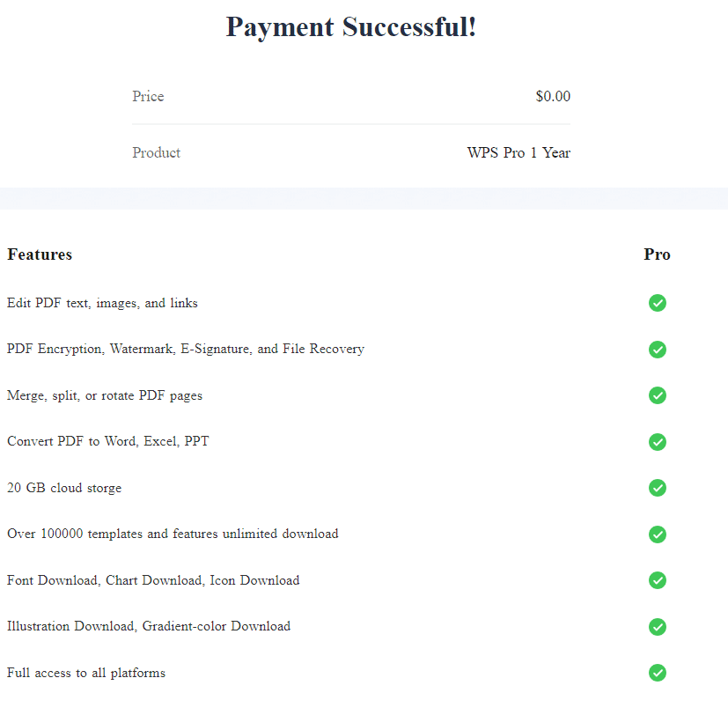This screenshot has width=728, height=715.
Task: Click the Product label
Action: pos(156,152)
